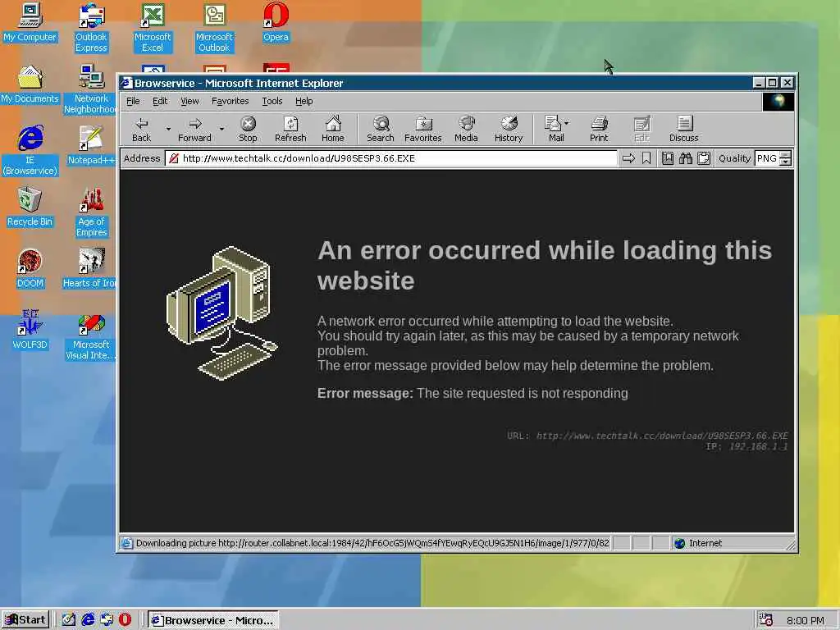Click the 'Error message:' bold text
This screenshot has width=840, height=630.
click(365, 393)
